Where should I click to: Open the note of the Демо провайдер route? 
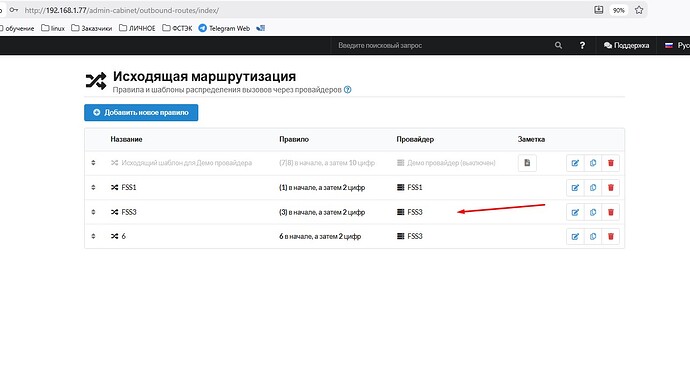coord(527,163)
